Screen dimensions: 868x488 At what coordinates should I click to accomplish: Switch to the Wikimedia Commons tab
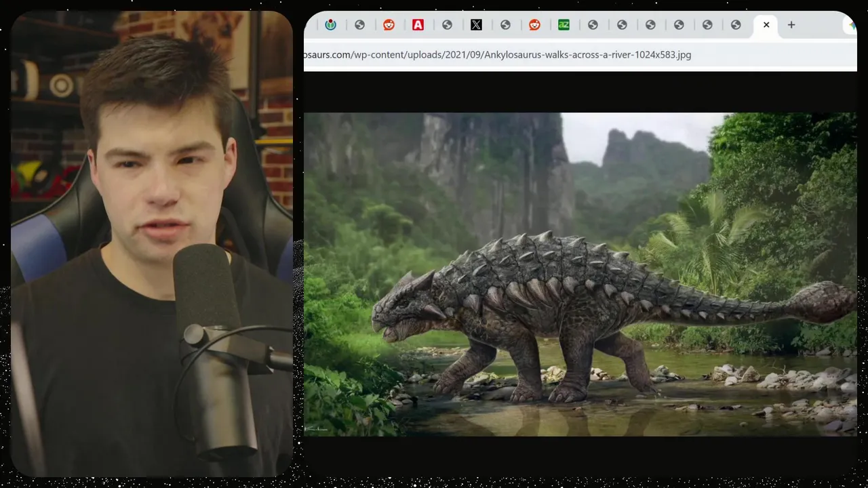coord(330,25)
